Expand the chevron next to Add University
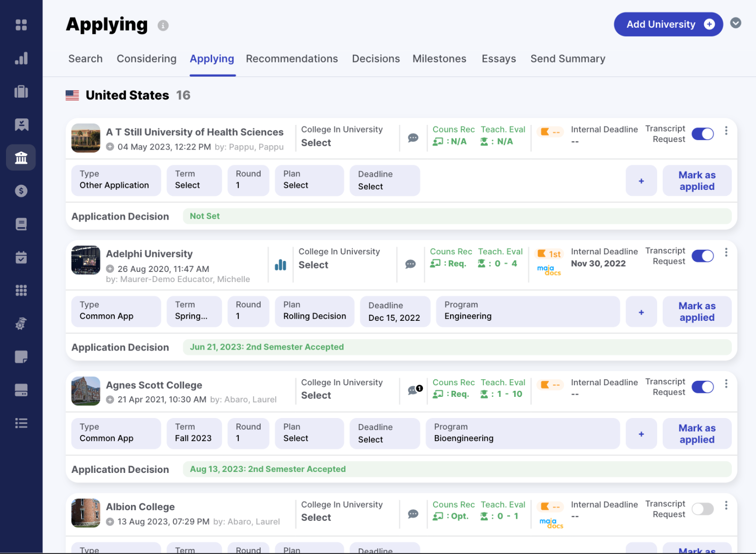This screenshot has height=554, width=756. pyautogui.click(x=735, y=23)
